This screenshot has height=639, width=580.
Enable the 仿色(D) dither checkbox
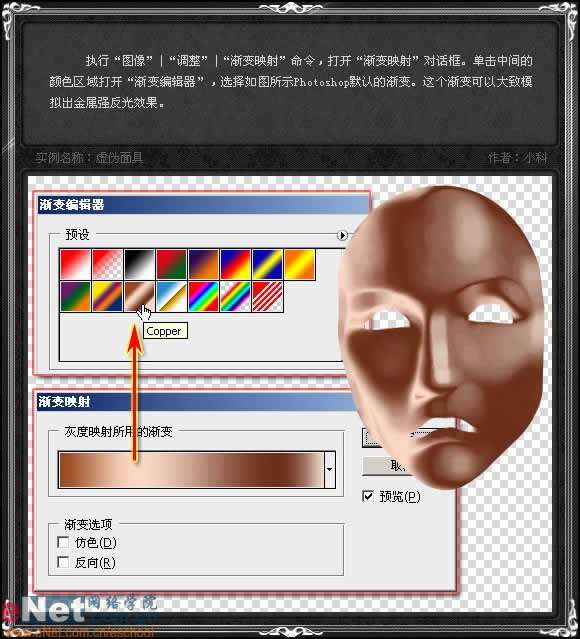[63, 542]
